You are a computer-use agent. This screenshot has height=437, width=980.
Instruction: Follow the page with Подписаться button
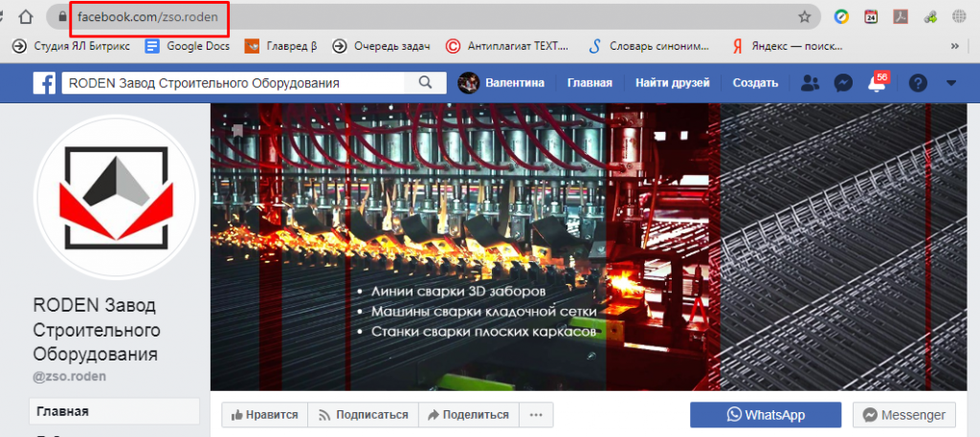coord(363,415)
